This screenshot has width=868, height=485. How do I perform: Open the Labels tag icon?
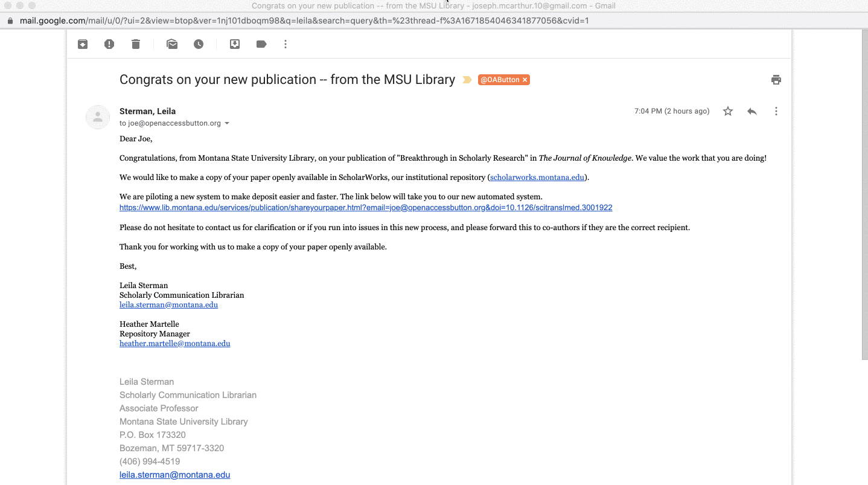pyautogui.click(x=261, y=44)
